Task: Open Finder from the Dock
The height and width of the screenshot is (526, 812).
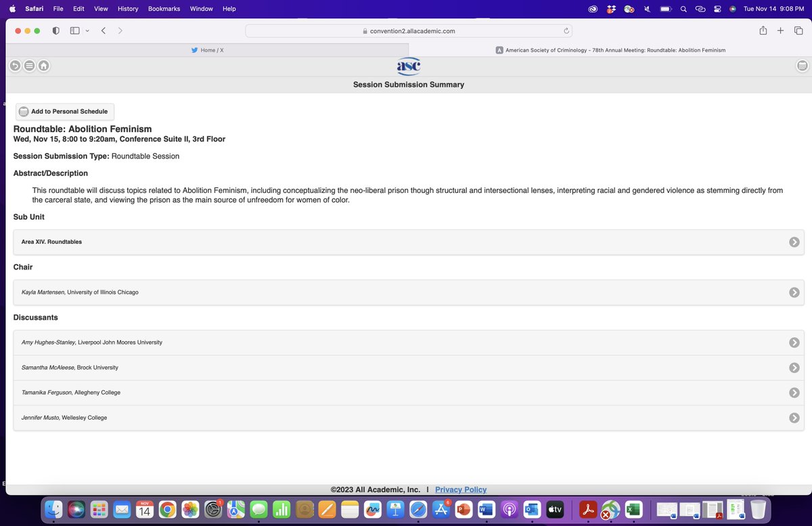Action: 53,509
